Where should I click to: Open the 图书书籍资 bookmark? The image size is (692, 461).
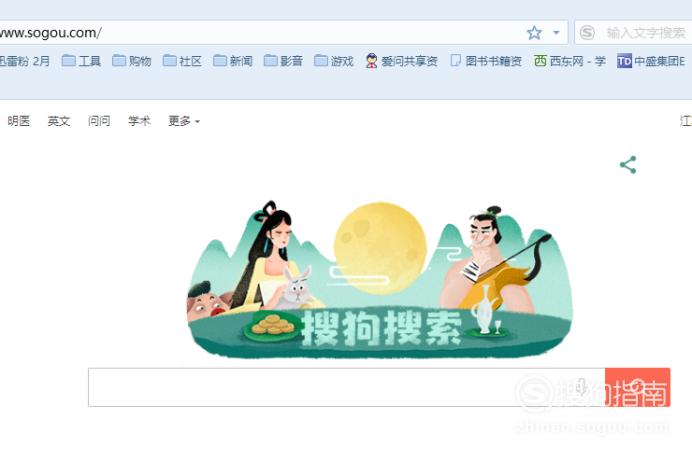tap(485, 61)
